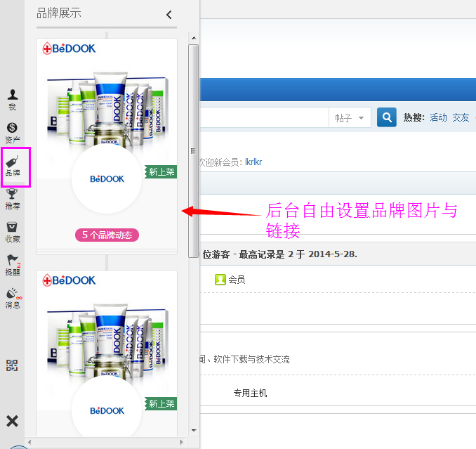
Task: Click the horizontal scroll right arrow
Action: (182, 442)
